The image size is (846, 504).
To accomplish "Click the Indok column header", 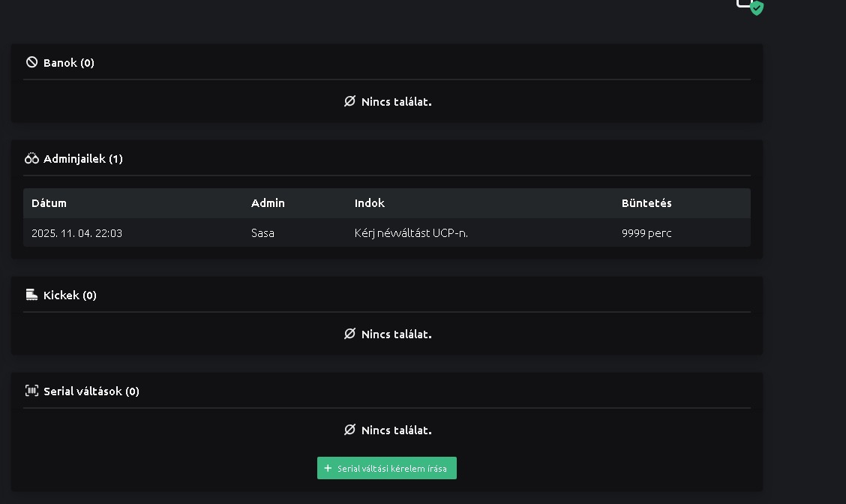I will click(370, 203).
